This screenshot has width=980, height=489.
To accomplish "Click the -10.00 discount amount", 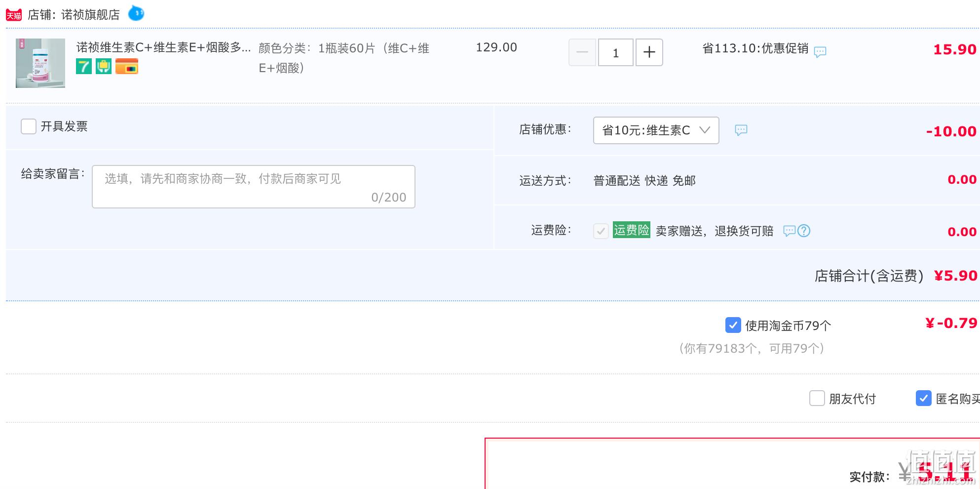I will 951,131.
